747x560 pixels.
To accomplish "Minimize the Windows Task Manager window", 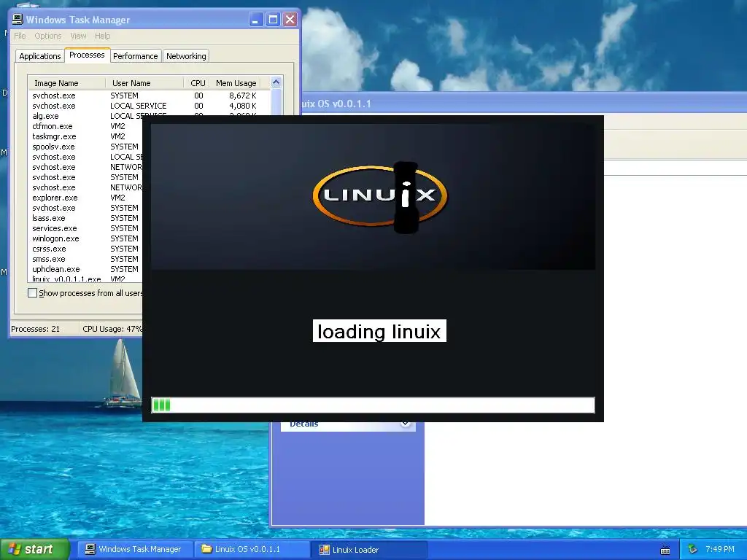I will pos(256,20).
